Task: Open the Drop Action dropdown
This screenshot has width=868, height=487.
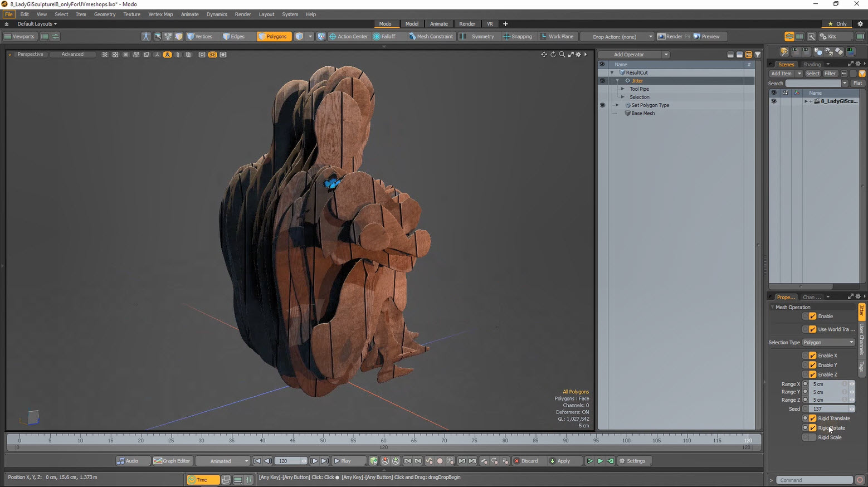Action: coord(617,36)
